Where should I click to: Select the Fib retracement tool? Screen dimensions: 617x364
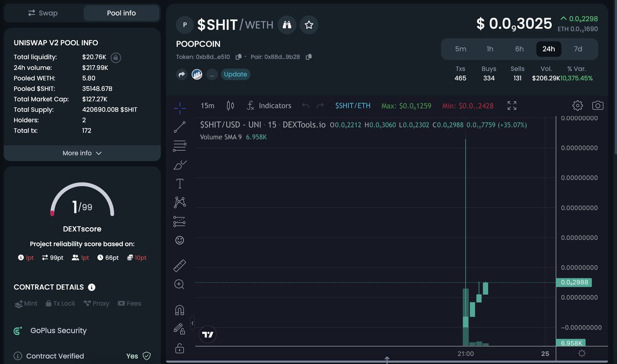tap(179, 146)
